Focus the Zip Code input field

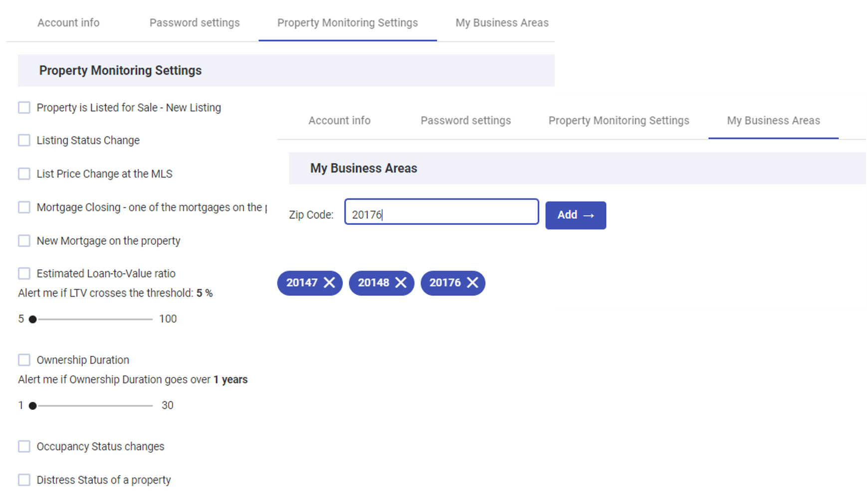[x=441, y=212]
